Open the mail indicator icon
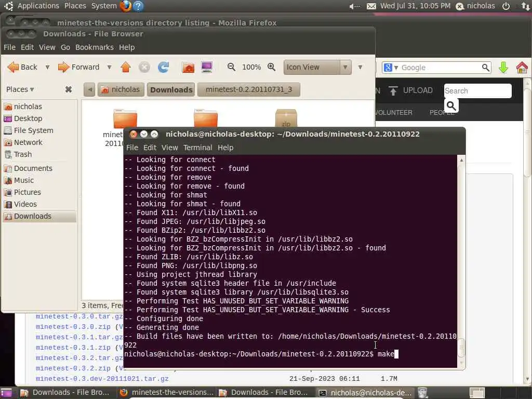 [371, 6]
